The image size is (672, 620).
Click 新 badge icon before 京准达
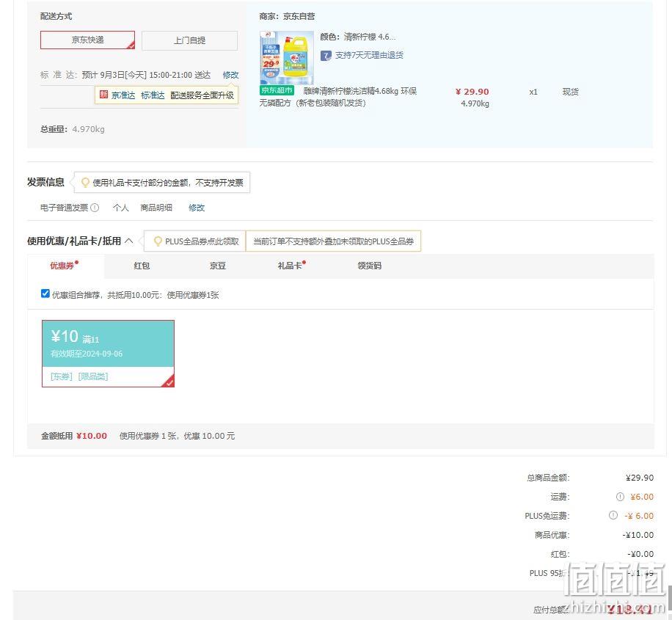coord(103,95)
